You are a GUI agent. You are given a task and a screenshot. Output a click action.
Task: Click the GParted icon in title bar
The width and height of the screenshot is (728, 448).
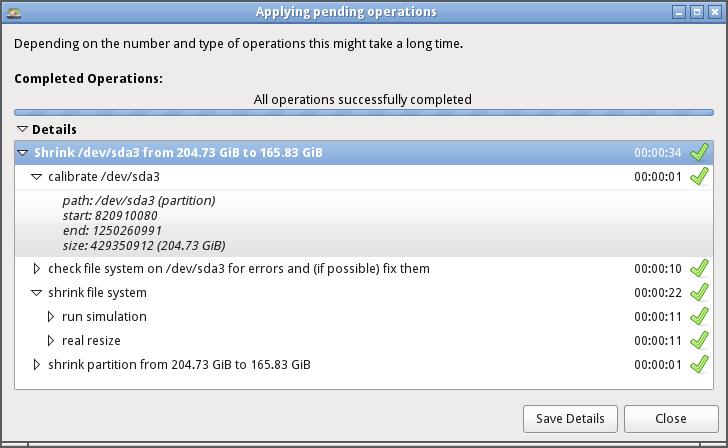click(13, 12)
